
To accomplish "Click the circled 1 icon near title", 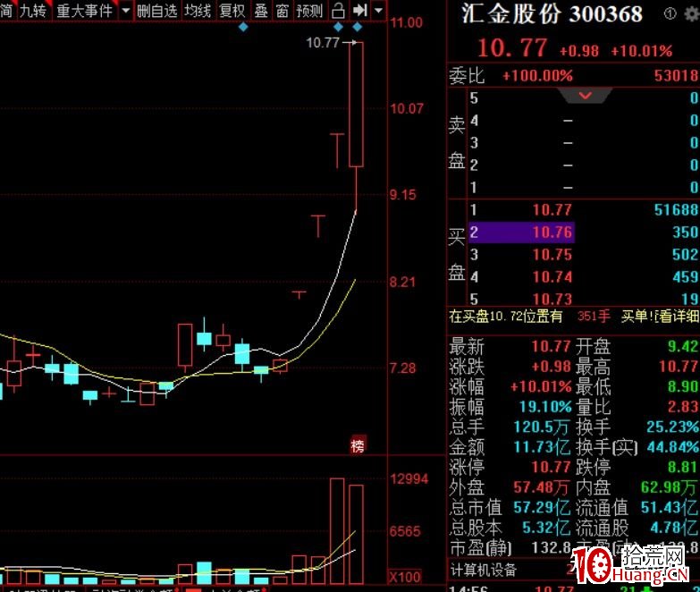I will [670, 14].
